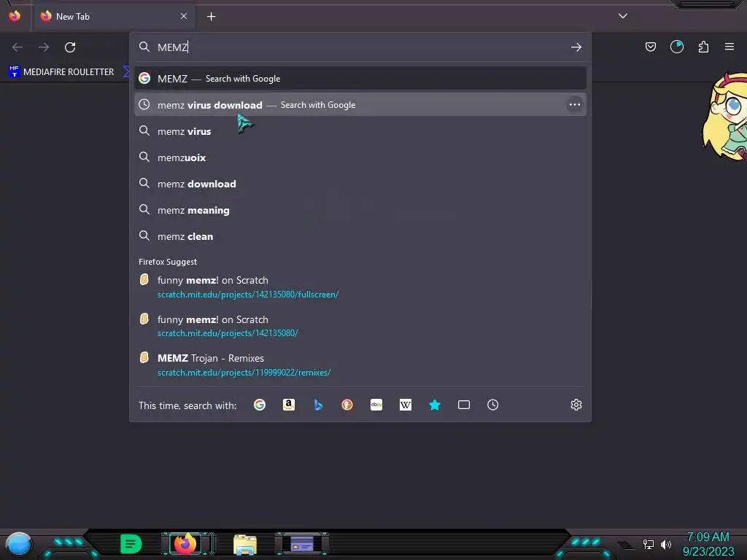Search this time with DuckDuckGo icon
Viewport: 747px width, 560px height.
347,405
